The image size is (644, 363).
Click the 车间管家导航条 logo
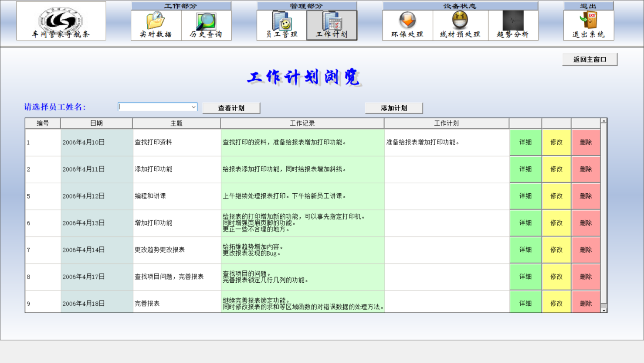(61, 21)
